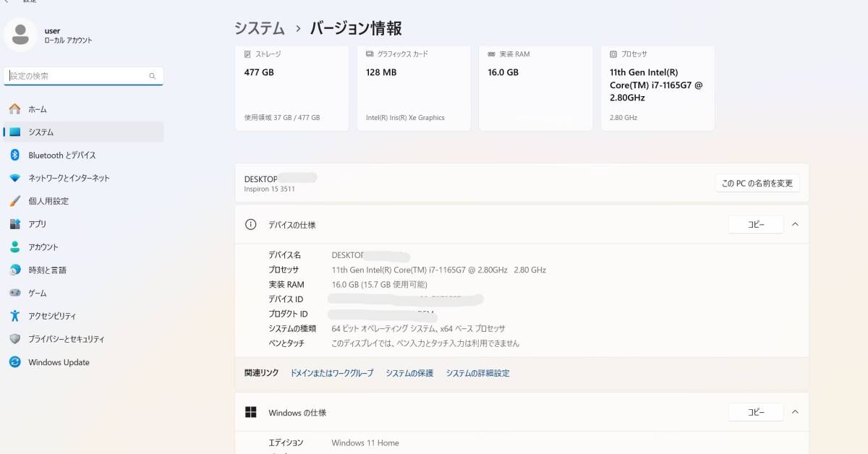Collapse the device specs panel chevron
This screenshot has width=868, height=454.
coord(795,225)
